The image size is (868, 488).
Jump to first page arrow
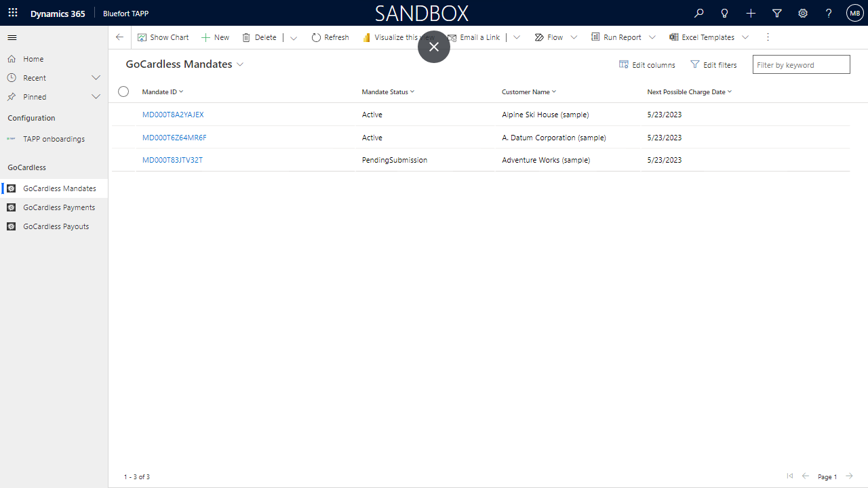click(789, 476)
